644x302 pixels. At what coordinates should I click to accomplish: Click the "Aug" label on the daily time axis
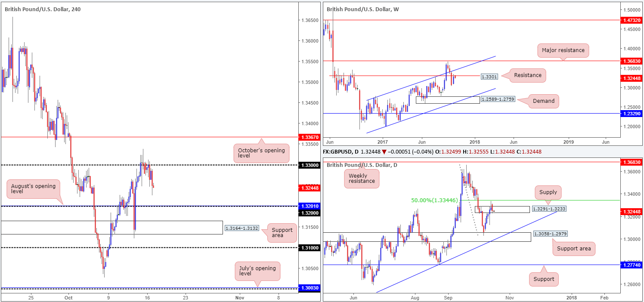point(415,297)
